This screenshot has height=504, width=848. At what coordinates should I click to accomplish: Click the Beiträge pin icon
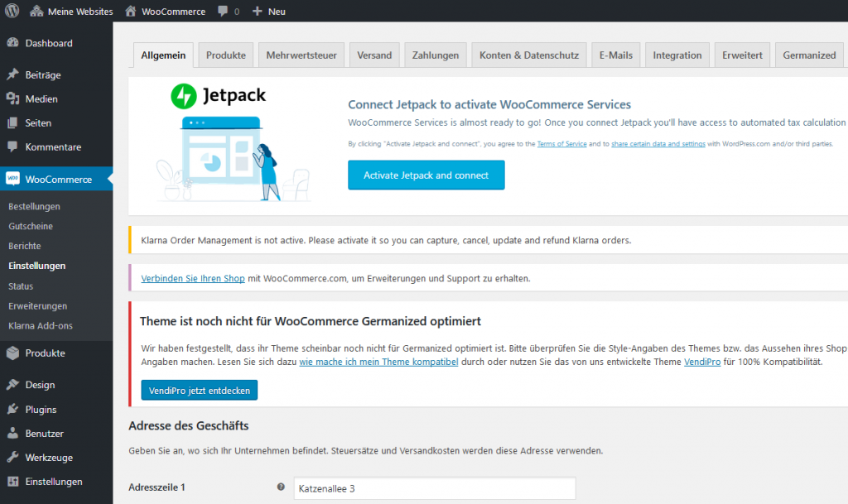pyautogui.click(x=13, y=74)
